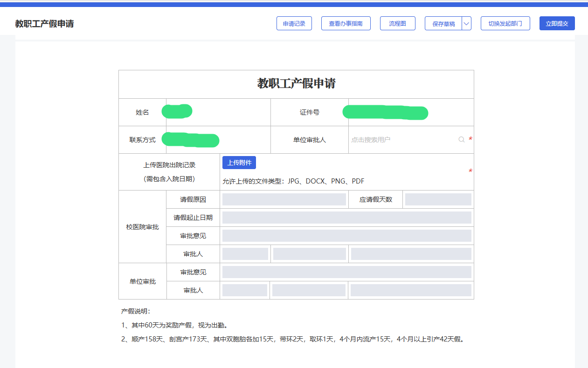
Task: Save the form with 保存草稿
Action: 443,23
